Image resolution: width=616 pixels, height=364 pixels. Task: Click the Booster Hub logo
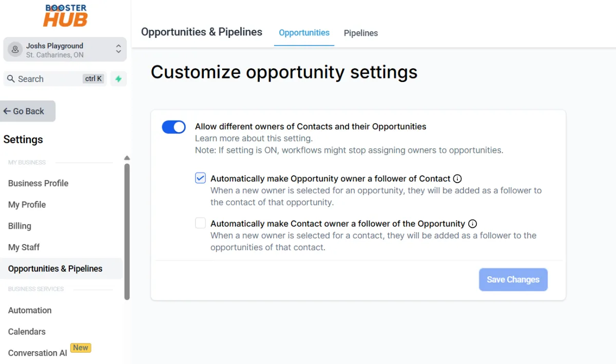pos(65,16)
